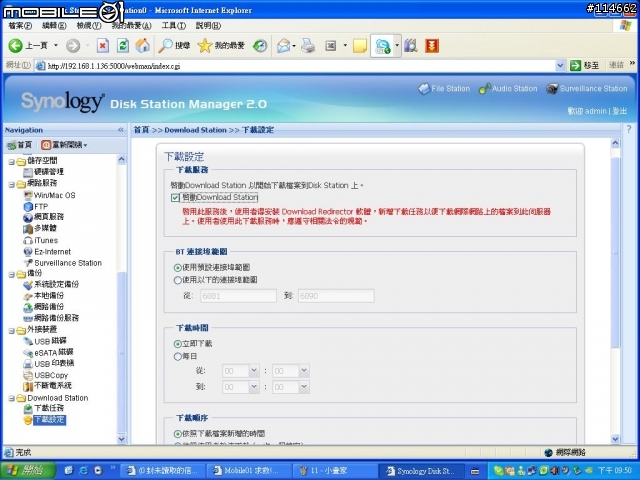Select 使用預設連接埠範圍 radio button
The image size is (640, 480).
coord(178,268)
